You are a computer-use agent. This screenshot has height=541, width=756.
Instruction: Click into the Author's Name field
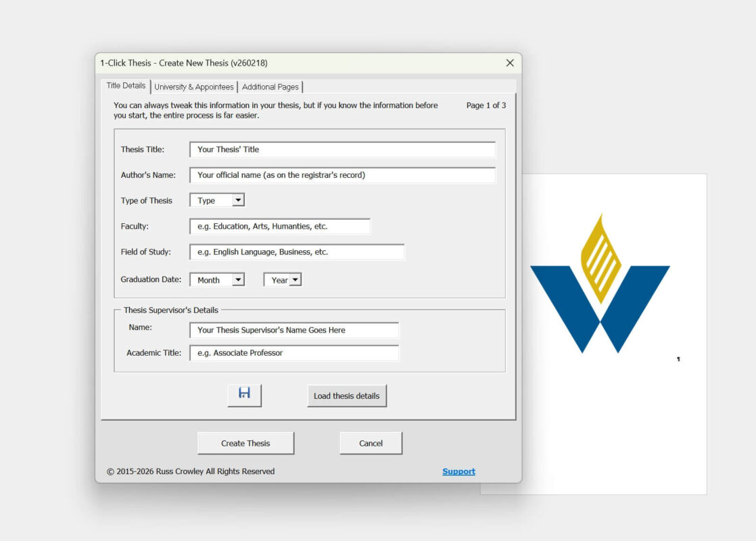pyautogui.click(x=342, y=175)
